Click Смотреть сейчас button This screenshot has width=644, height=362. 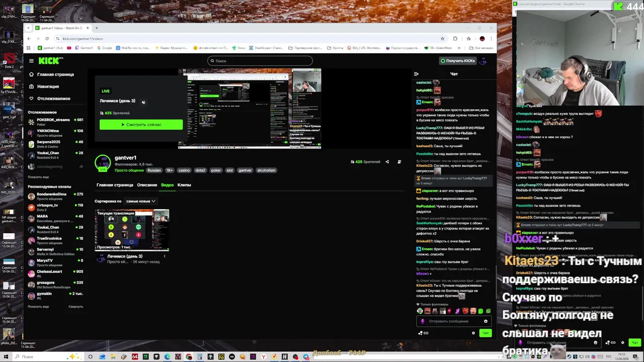(x=141, y=125)
